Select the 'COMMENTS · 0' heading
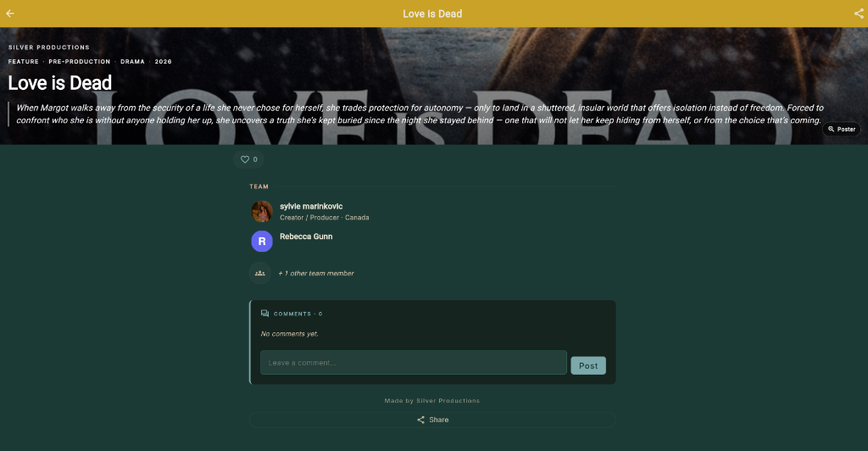 [298, 314]
